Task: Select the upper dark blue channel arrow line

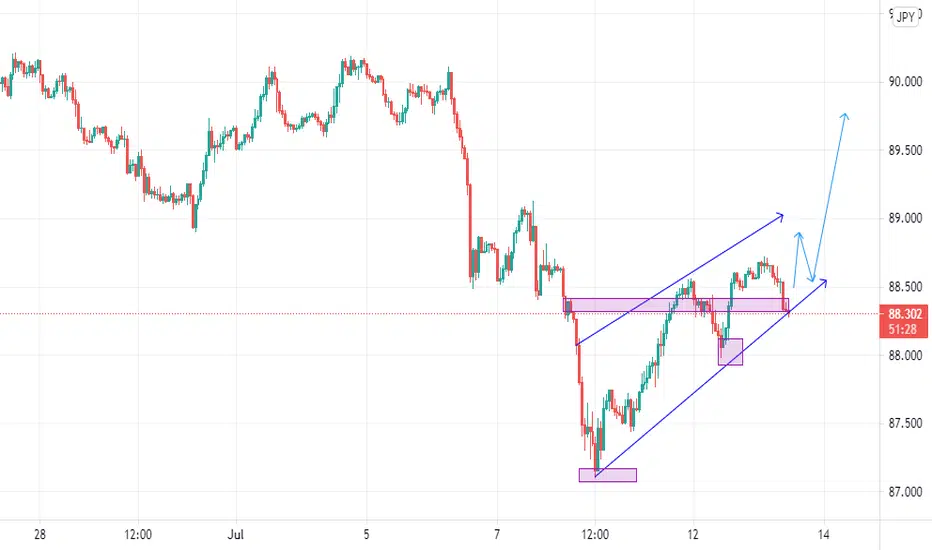Action: 680,279
